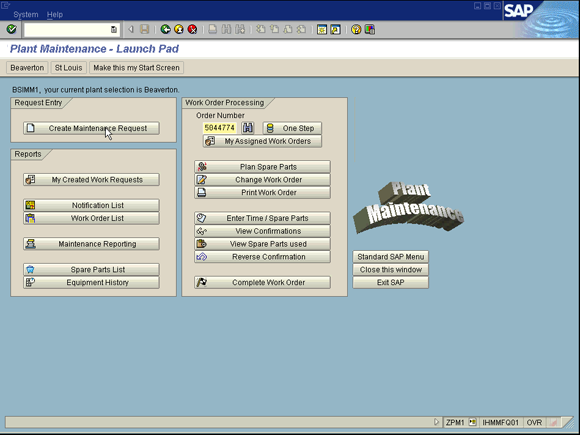
Task: Select the Beaverton plant button
Action: tap(27, 68)
